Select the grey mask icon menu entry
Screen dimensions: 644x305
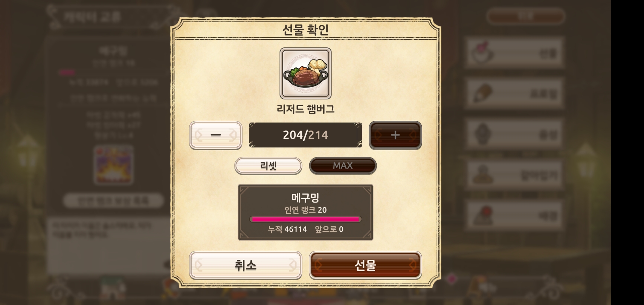pos(514,134)
